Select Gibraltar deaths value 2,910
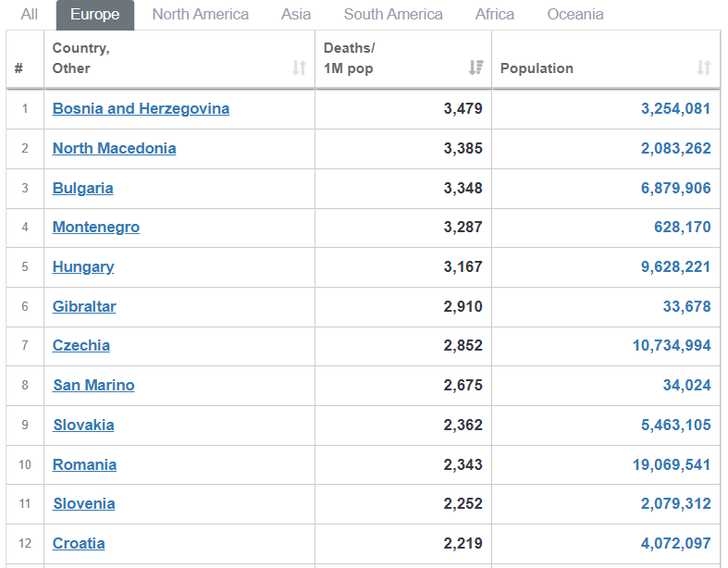 [463, 307]
